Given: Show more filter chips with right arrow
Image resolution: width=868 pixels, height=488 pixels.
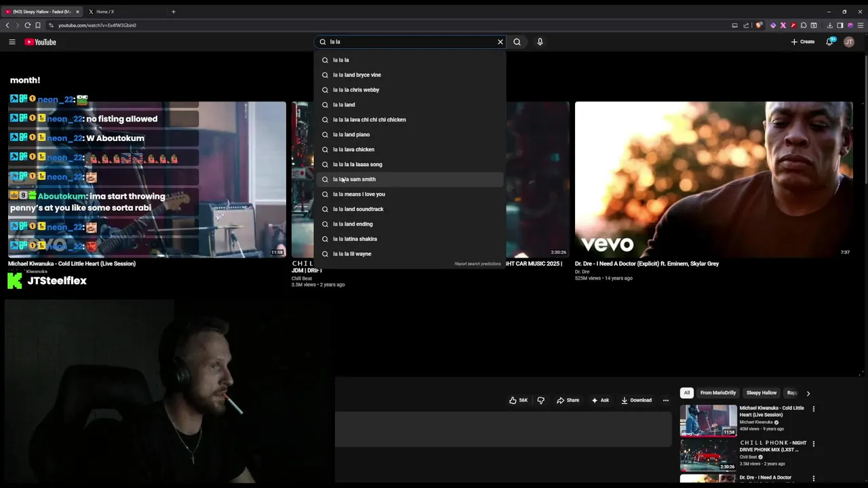Looking at the screenshot, I should (808, 393).
